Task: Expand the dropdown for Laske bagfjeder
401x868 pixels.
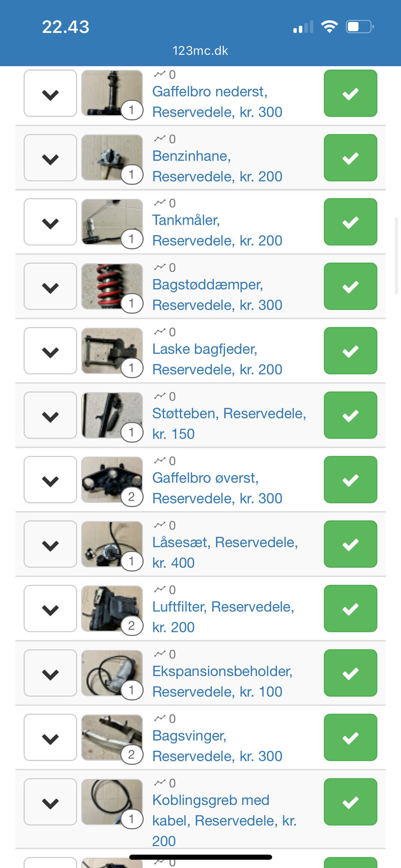Action: 50,351
